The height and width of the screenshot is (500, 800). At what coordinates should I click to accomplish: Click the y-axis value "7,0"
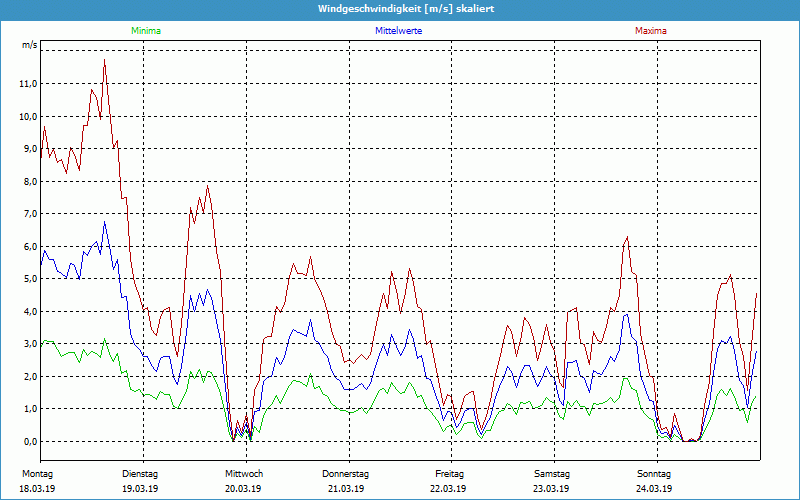coord(30,214)
